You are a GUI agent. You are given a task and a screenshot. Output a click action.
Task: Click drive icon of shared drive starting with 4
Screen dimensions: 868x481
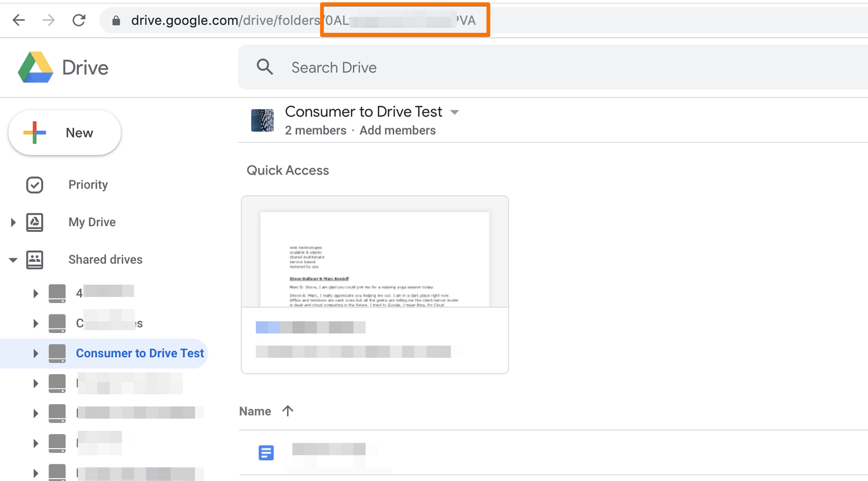(57, 293)
